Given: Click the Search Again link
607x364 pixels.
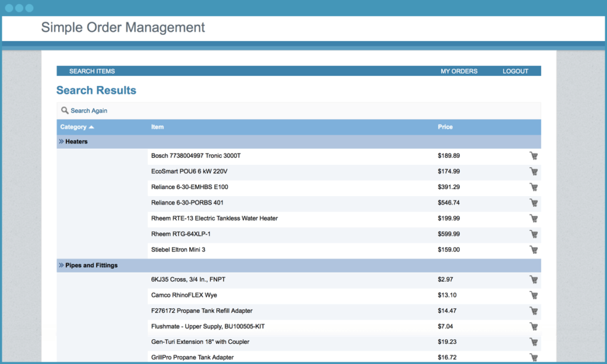Looking at the screenshot, I should (89, 111).
